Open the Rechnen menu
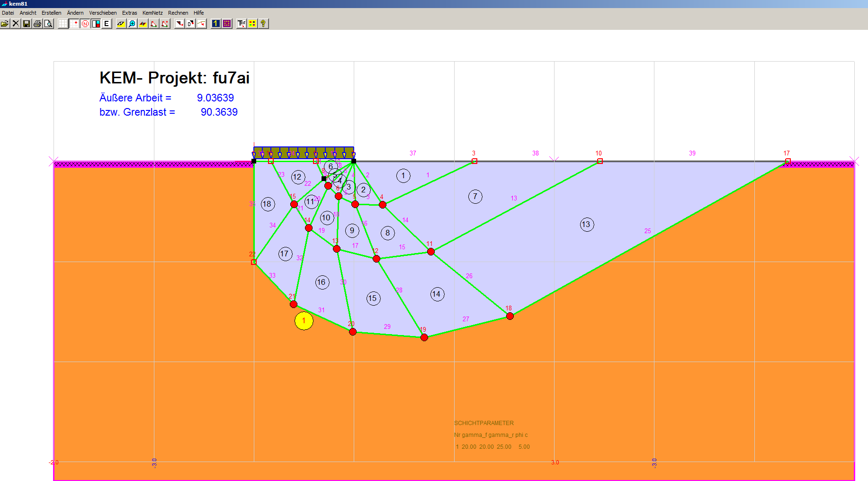 click(178, 13)
